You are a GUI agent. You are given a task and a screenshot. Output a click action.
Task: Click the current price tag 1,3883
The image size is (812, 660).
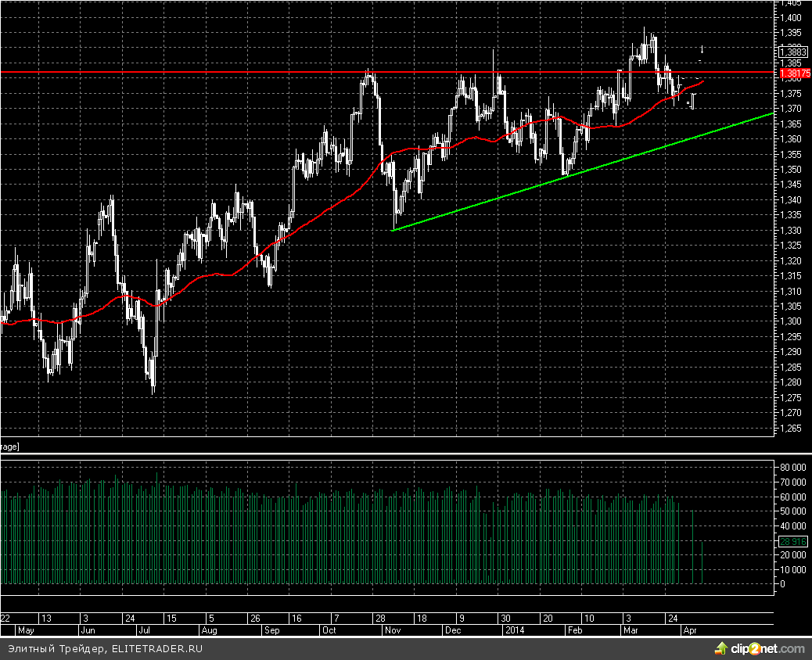pos(793,52)
